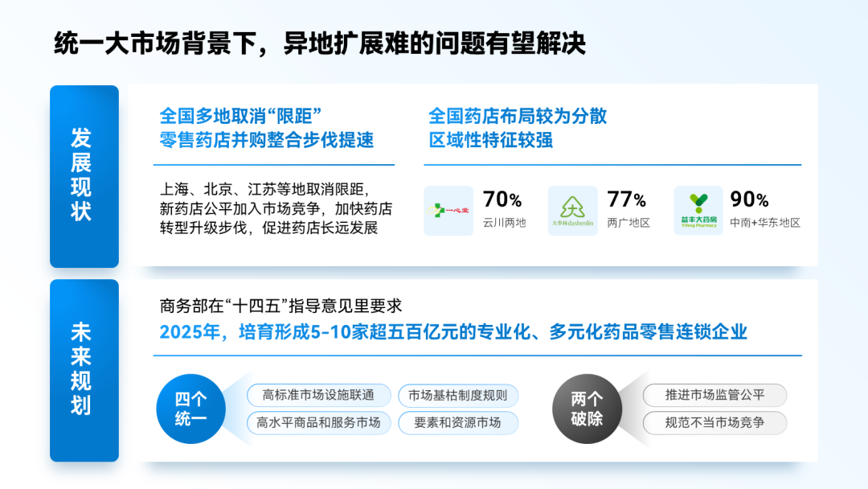Open the 发展现状 vertical blue tab
Viewport: 868px width, 489px height.
[84, 176]
